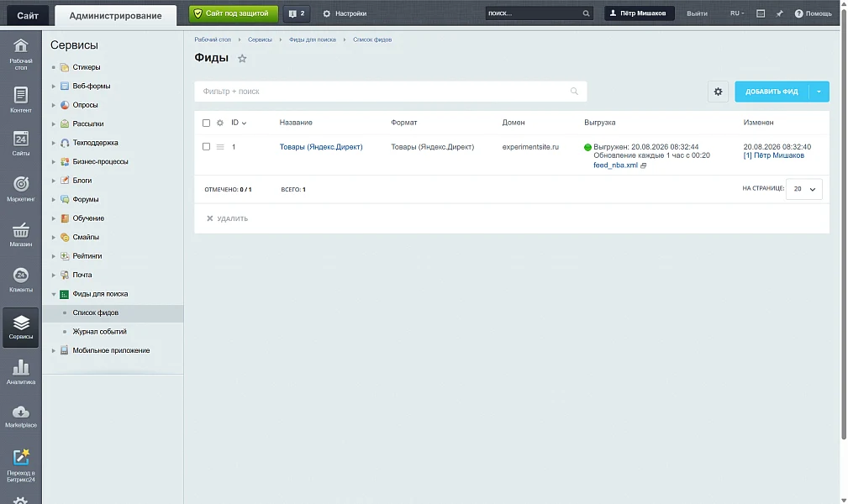Viewport: 848px width, 504px height.
Task: Open the [1] Пётр Мишаков link in the Изменен column
Action: pos(773,155)
